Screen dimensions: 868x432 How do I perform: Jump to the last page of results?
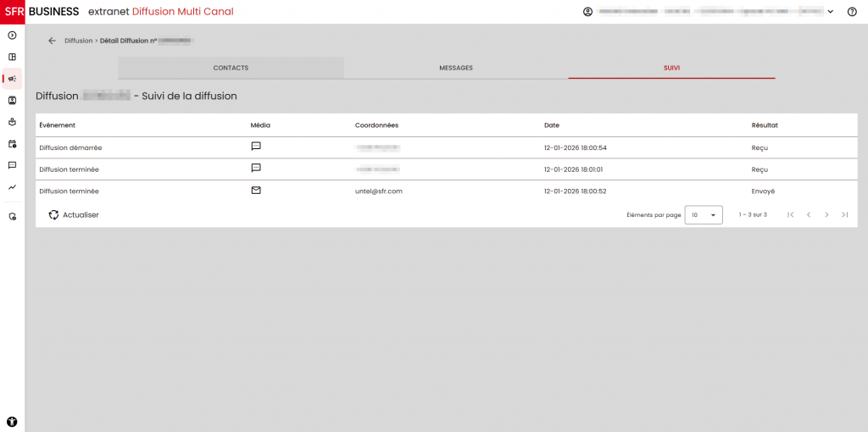(844, 215)
